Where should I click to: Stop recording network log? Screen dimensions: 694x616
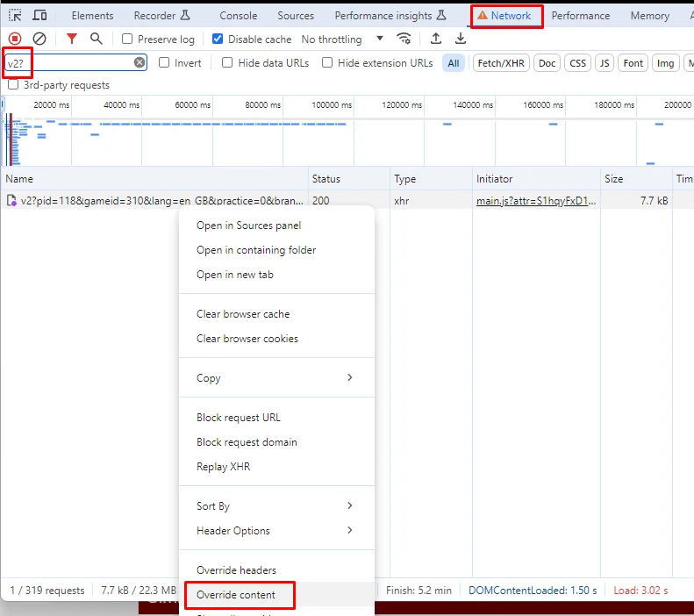15,39
